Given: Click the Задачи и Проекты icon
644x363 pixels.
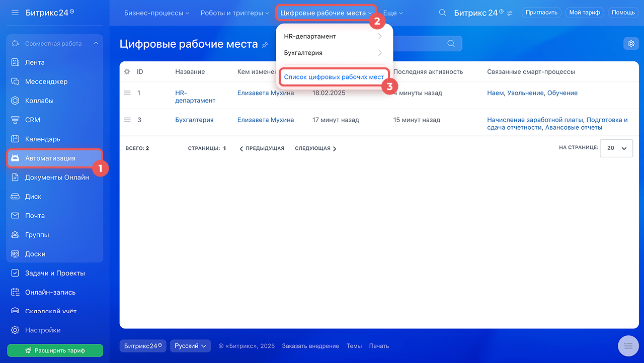Looking at the screenshot, I should (x=15, y=273).
